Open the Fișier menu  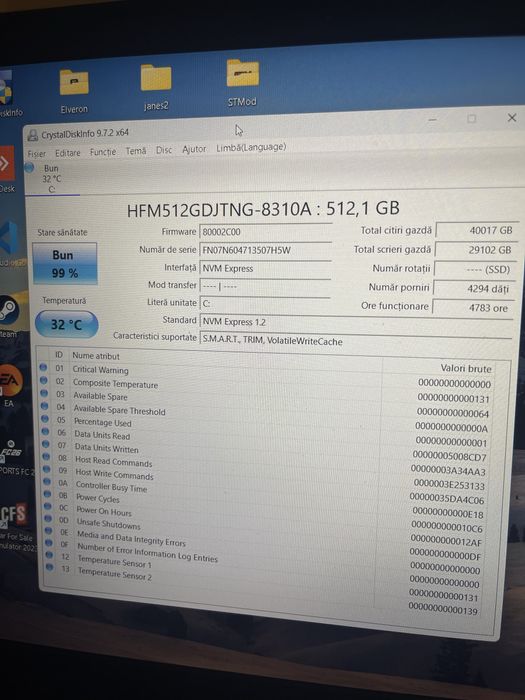point(37,154)
